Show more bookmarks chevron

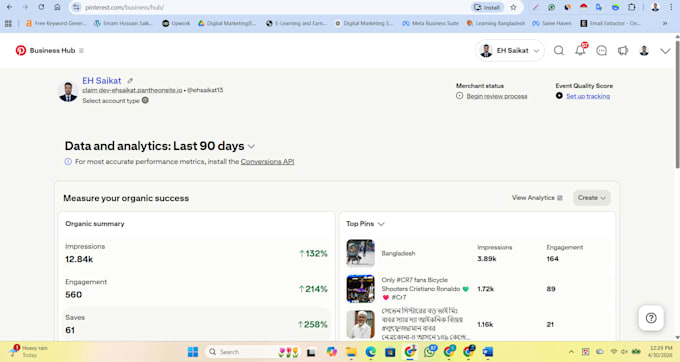[x=665, y=23]
